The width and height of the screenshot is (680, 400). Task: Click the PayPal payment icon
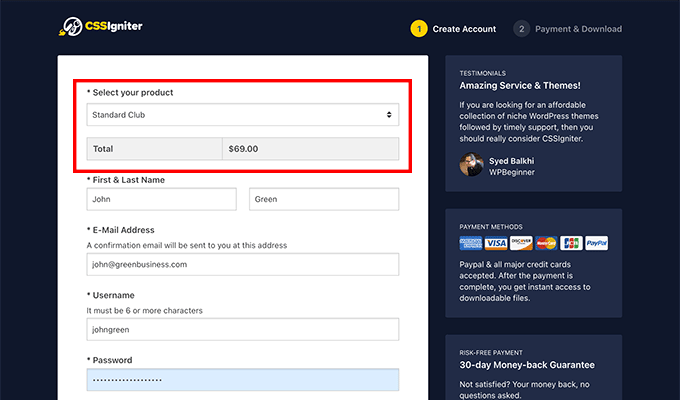pos(596,243)
